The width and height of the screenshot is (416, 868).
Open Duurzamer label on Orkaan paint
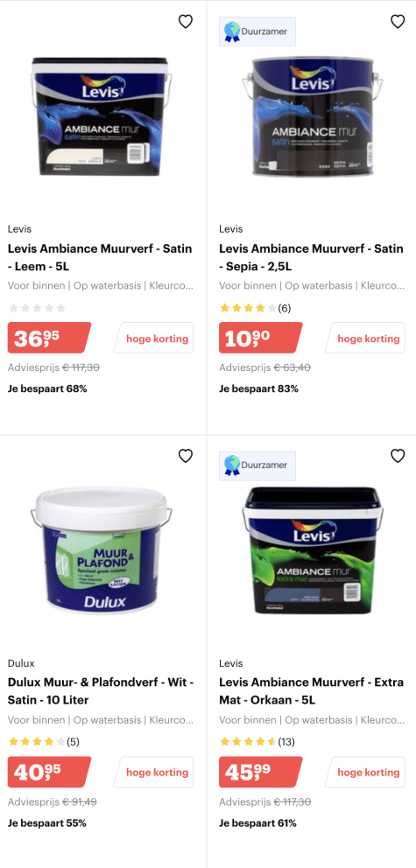point(257,465)
